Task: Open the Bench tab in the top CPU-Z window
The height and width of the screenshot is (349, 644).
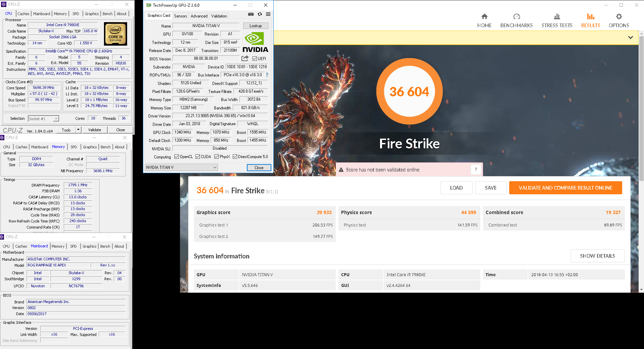Action: pyautogui.click(x=108, y=14)
